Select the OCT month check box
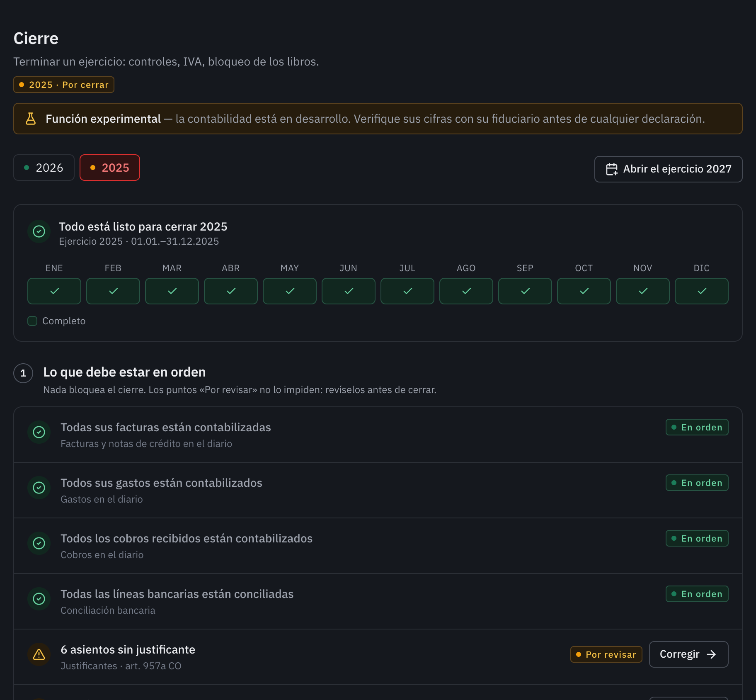This screenshot has height=700, width=756. coord(584,291)
